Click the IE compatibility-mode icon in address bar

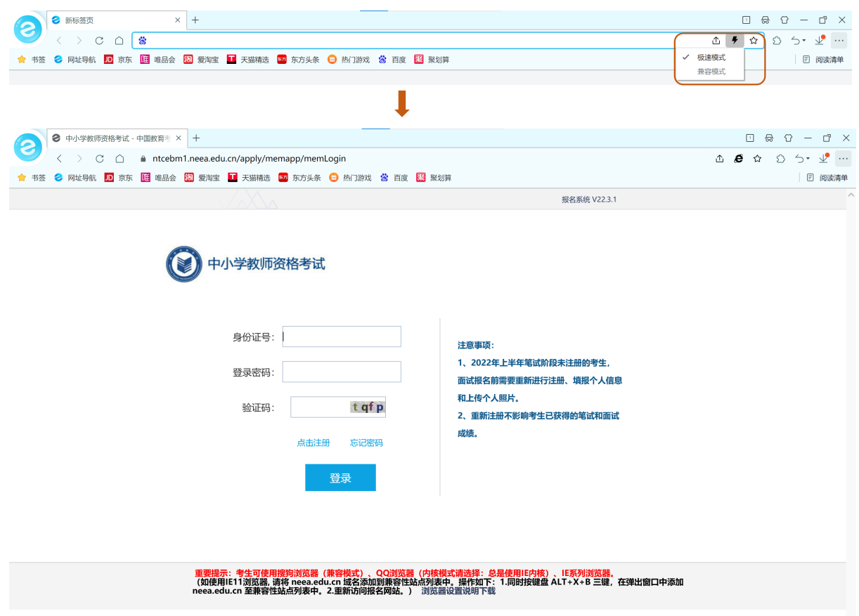(x=739, y=159)
